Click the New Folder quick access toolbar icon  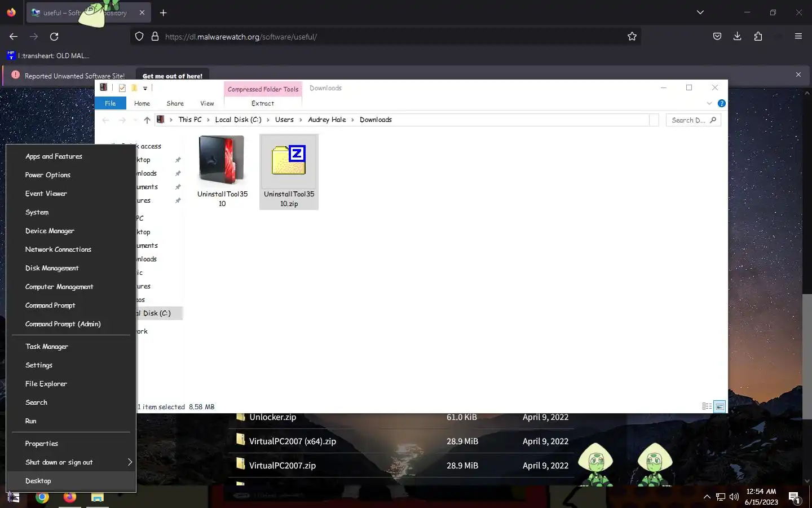pos(134,87)
